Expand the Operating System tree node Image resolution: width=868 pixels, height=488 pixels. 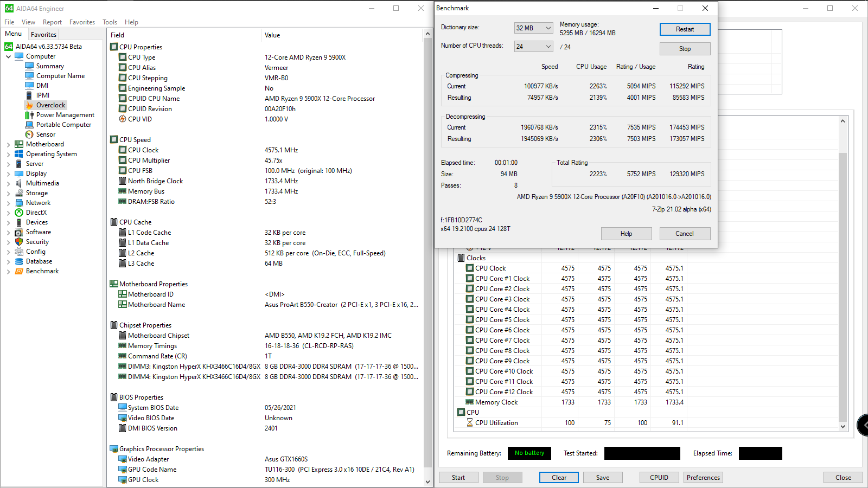pos(8,154)
